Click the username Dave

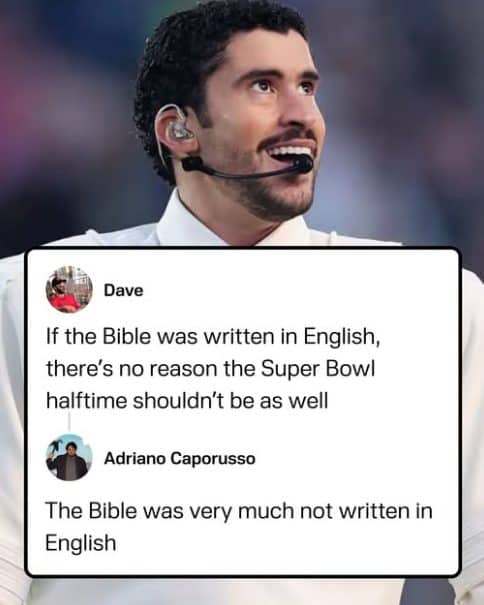click(124, 291)
